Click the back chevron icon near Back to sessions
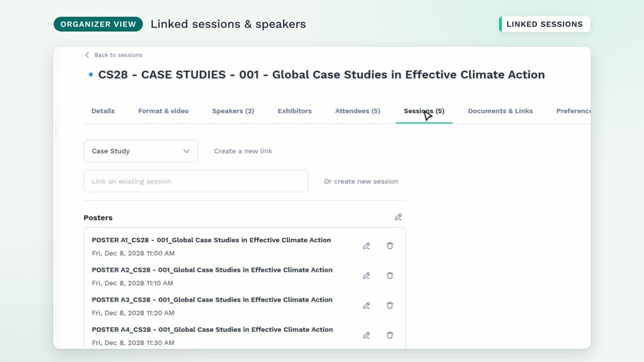The height and width of the screenshot is (362, 644). click(x=87, y=55)
